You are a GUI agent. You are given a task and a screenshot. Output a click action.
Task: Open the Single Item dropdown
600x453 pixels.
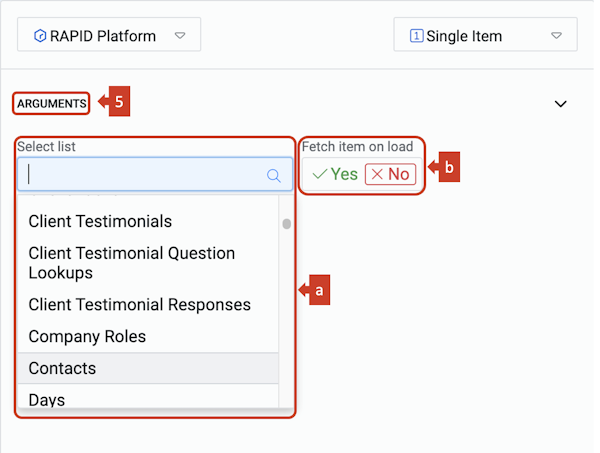point(485,34)
